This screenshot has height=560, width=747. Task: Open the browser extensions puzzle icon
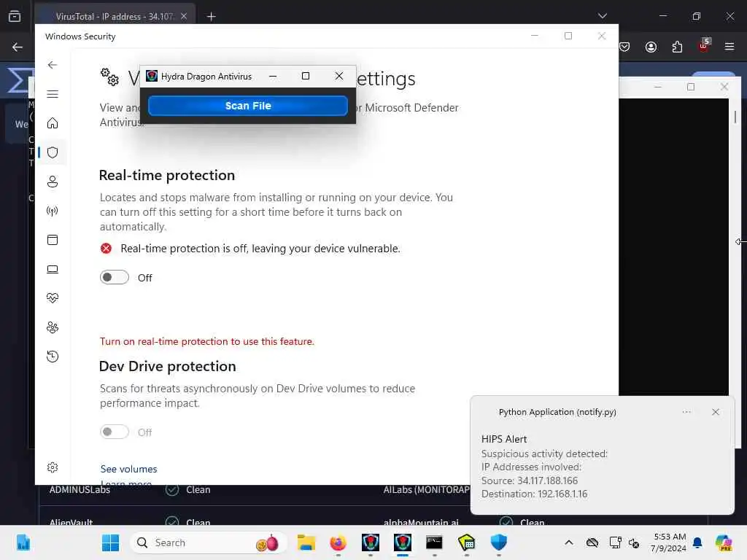677,47
